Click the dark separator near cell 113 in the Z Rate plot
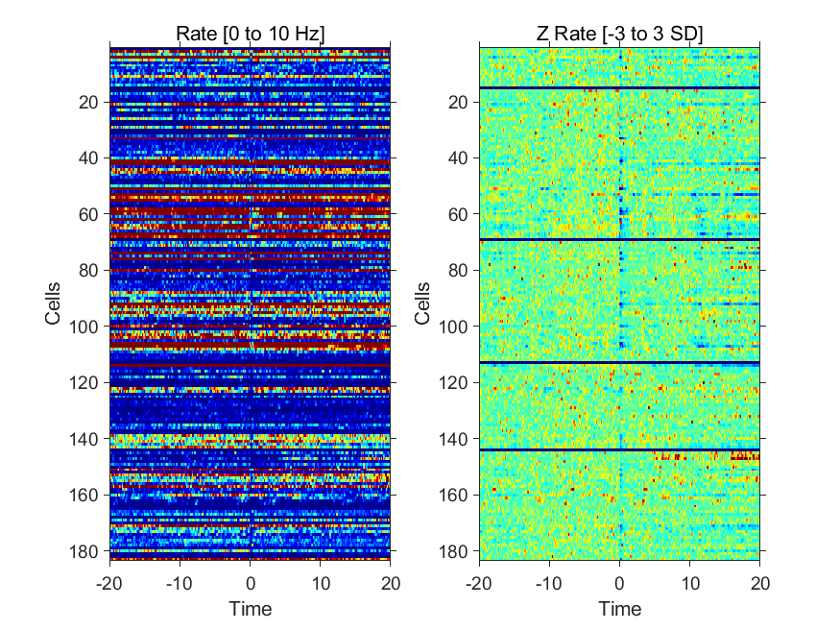 point(620,363)
